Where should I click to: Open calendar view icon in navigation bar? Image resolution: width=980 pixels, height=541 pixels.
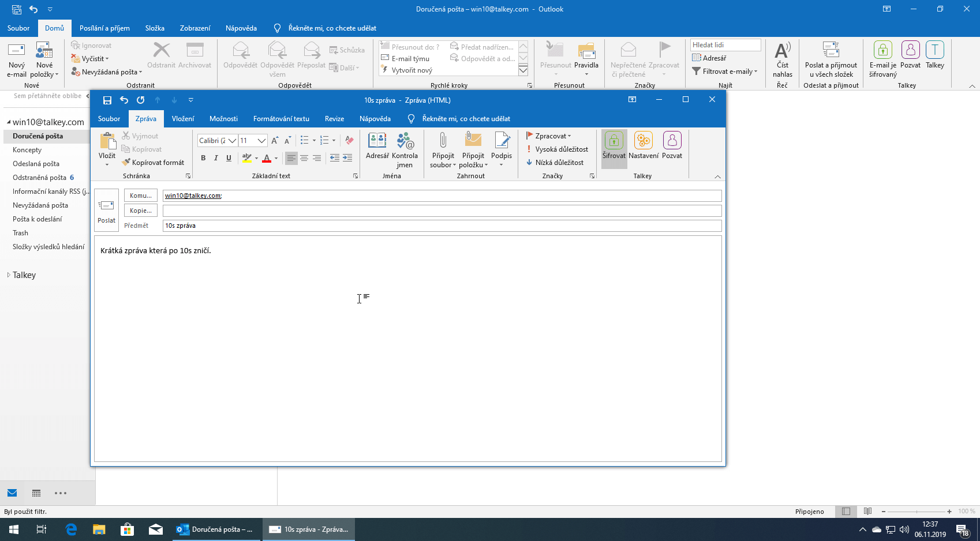pos(36,493)
